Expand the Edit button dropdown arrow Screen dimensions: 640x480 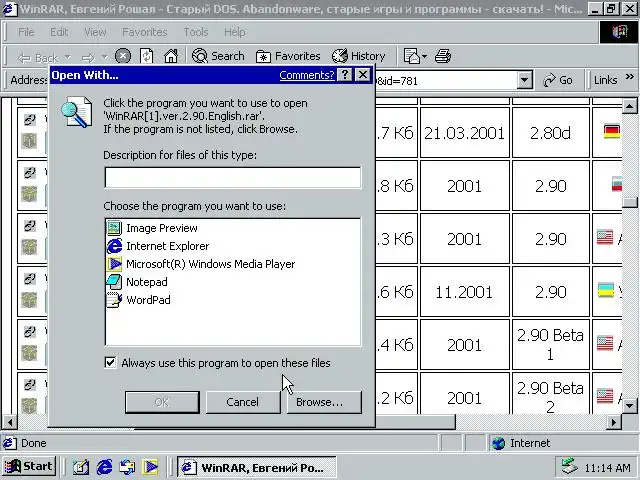pyautogui.click(x=424, y=56)
